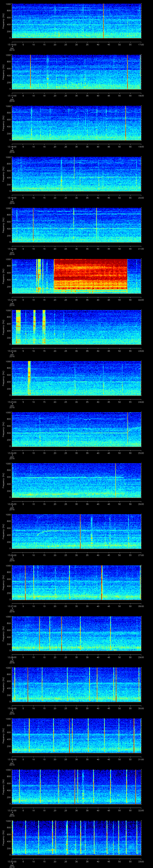Click the 13:17:00 start time label
The image size is (153, 868).
[12, 96]
